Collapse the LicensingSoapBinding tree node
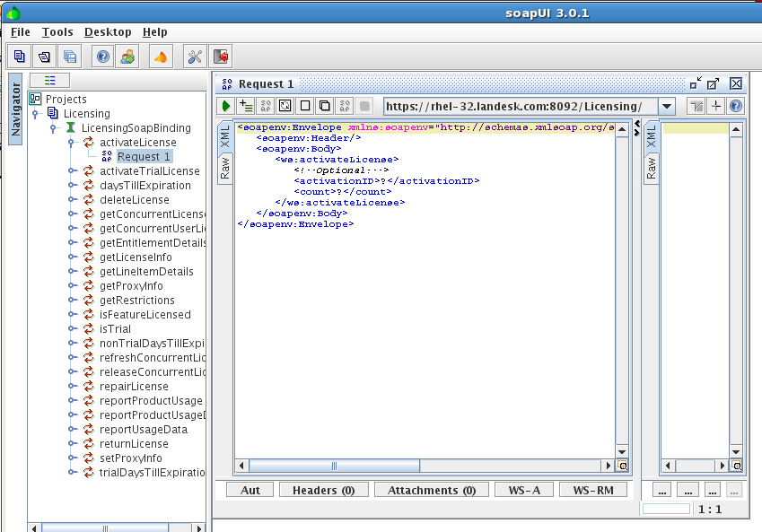Screen dimensions: 762x532 (x=53, y=128)
